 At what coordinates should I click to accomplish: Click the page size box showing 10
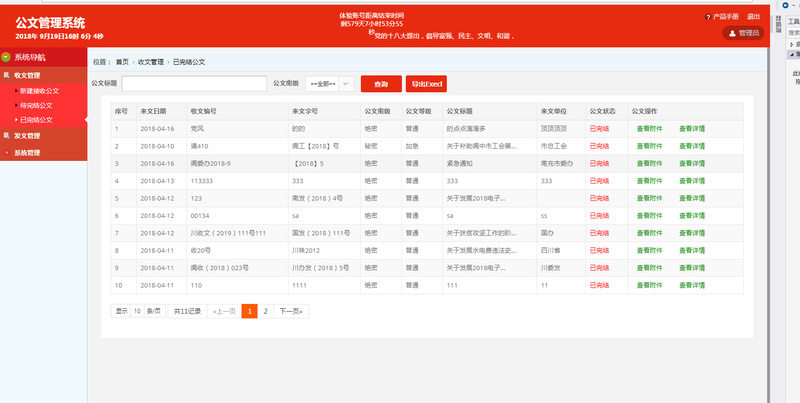point(137,311)
